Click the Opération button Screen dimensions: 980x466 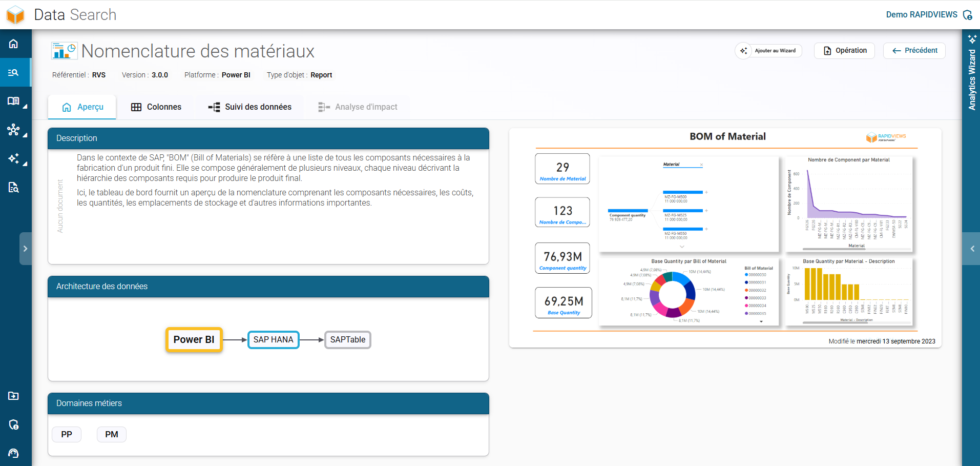tap(844, 51)
